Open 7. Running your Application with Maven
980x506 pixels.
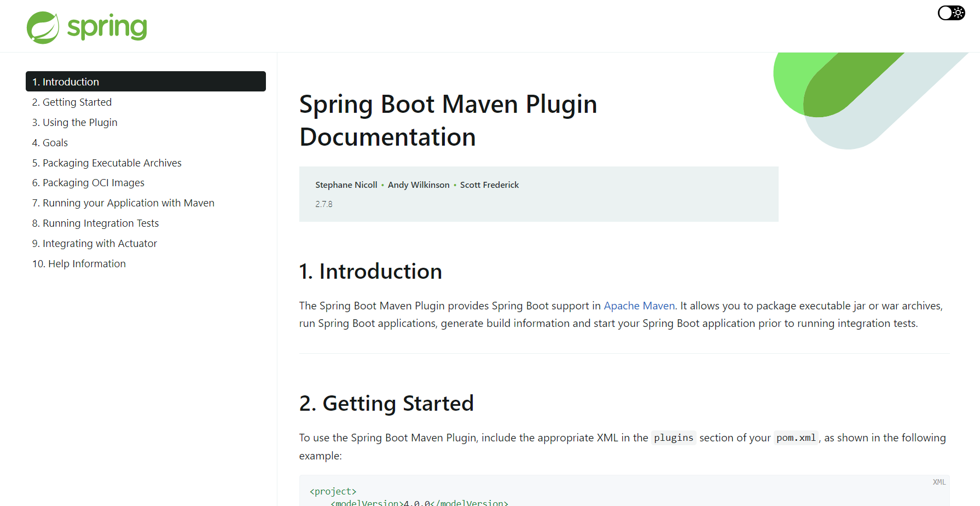[x=123, y=203]
